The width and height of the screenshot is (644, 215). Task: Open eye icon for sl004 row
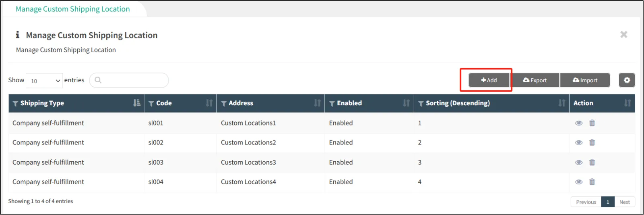(579, 182)
